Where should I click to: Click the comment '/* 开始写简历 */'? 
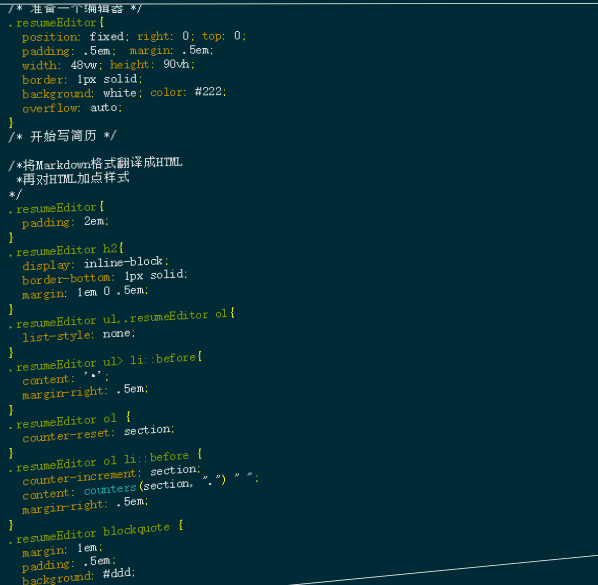click(x=62, y=136)
